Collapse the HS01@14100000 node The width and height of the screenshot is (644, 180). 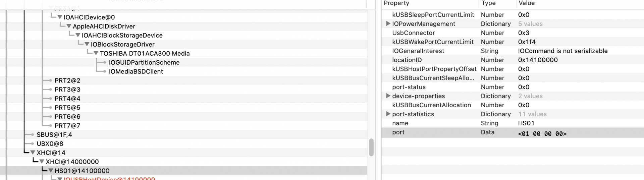click(x=51, y=171)
